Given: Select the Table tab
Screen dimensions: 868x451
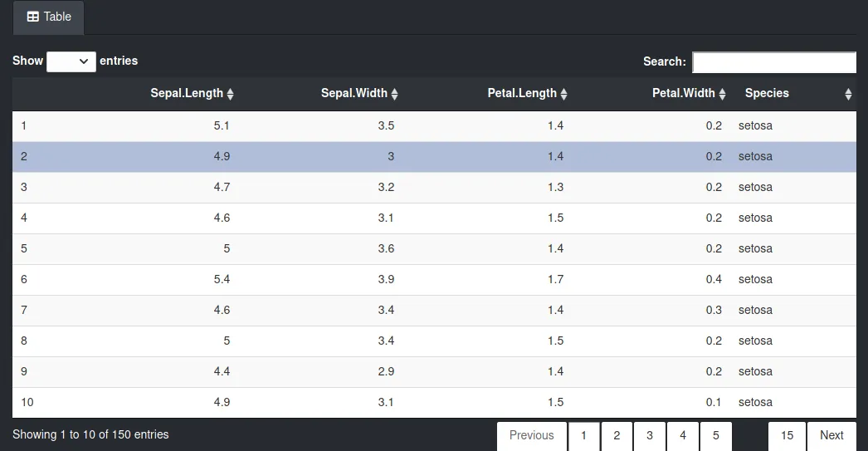Looking at the screenshot, I should coord(49,17).
